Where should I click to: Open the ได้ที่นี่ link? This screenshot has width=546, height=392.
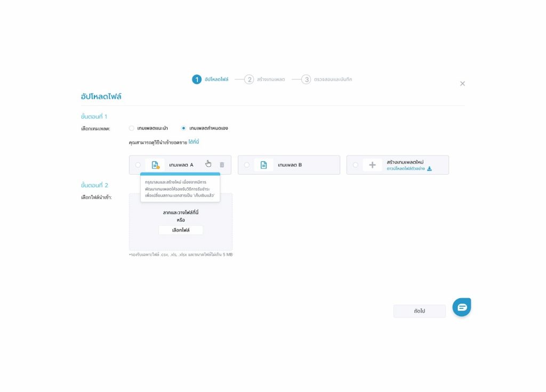click(x=194, y=142)
